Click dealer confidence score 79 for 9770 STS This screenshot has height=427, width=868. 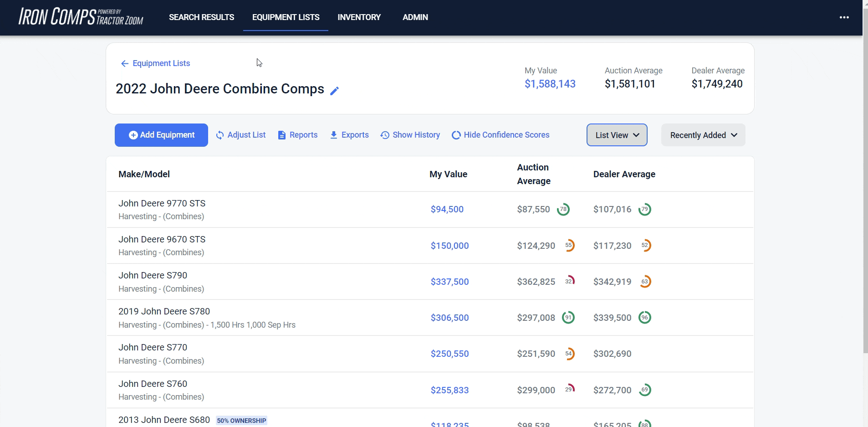tap(645, 209)
